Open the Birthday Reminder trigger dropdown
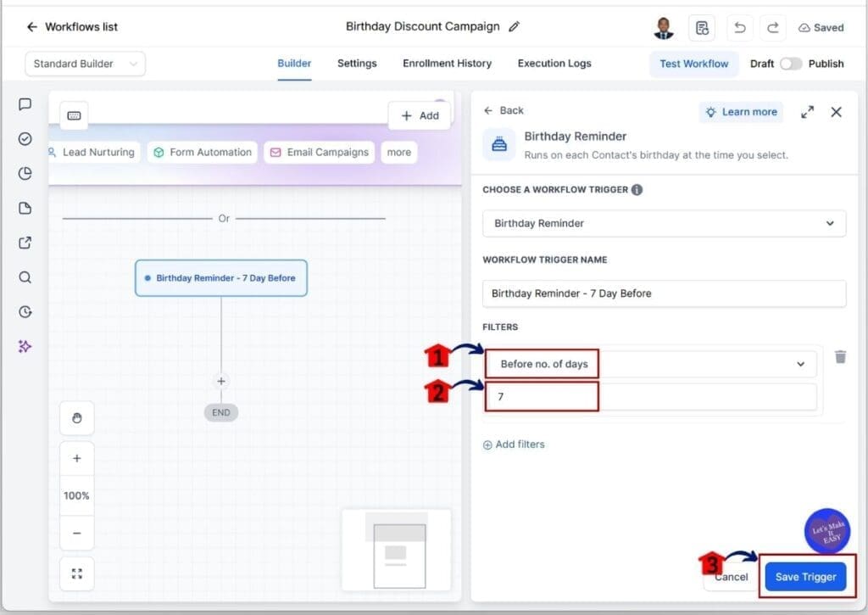 (665, 223)
